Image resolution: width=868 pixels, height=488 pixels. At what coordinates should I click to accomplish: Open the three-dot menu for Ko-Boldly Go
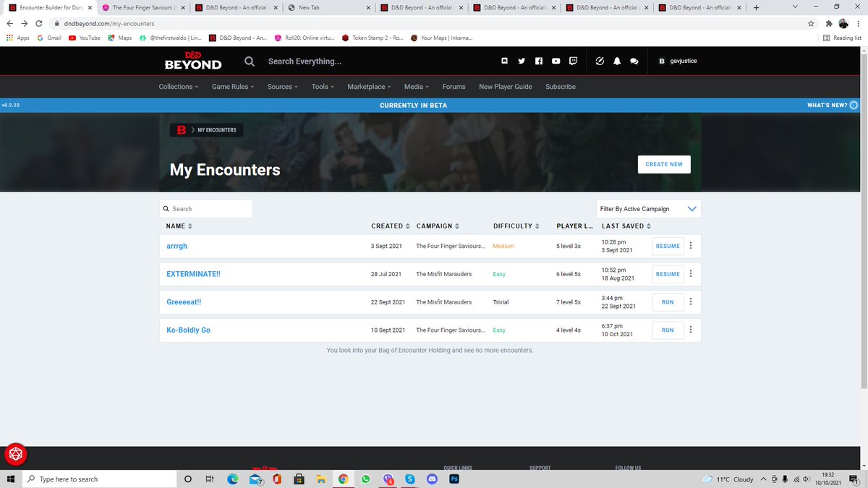(691, 330)
